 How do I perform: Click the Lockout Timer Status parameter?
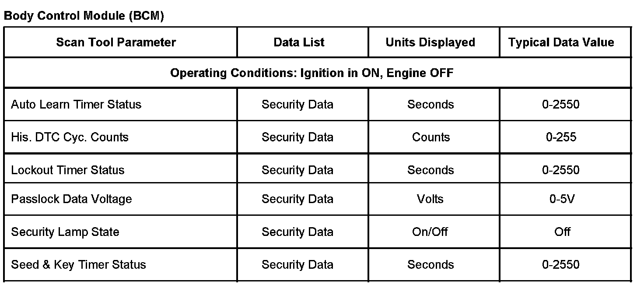[68, 170]
